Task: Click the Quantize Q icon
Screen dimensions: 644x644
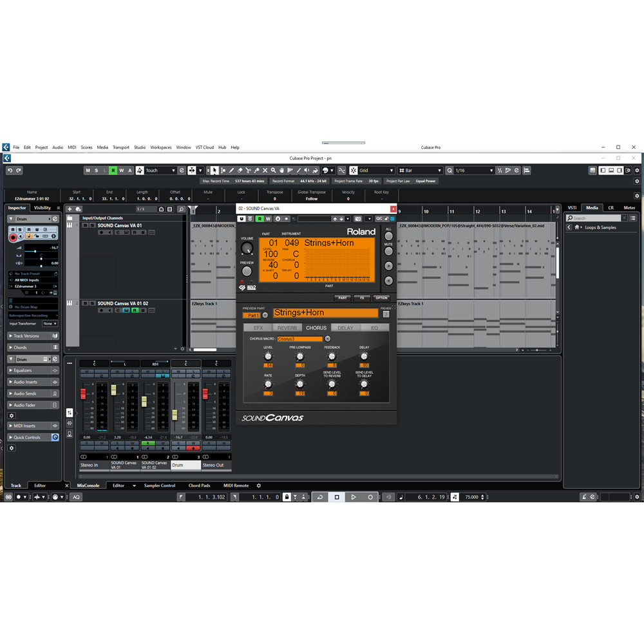Action: (x=450, y=171)
